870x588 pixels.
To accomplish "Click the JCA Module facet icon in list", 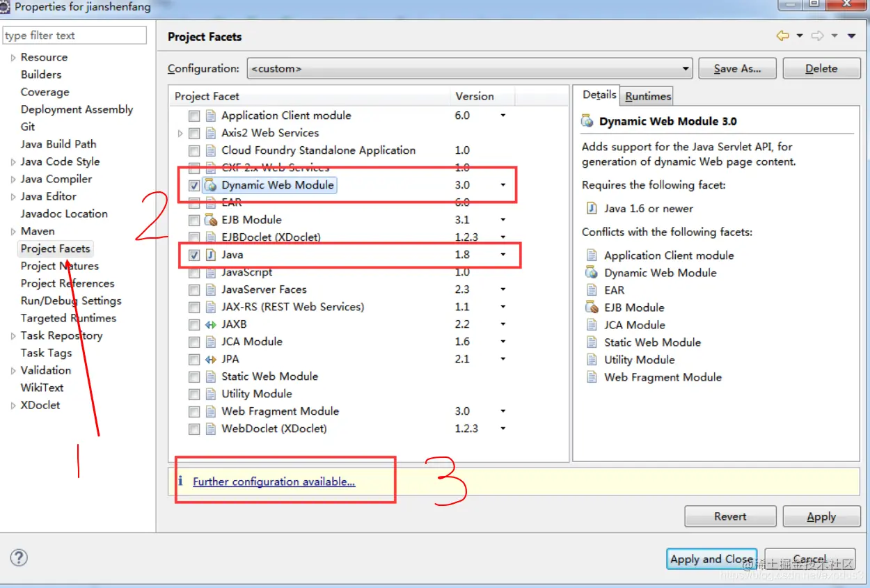I will [211, 342].
